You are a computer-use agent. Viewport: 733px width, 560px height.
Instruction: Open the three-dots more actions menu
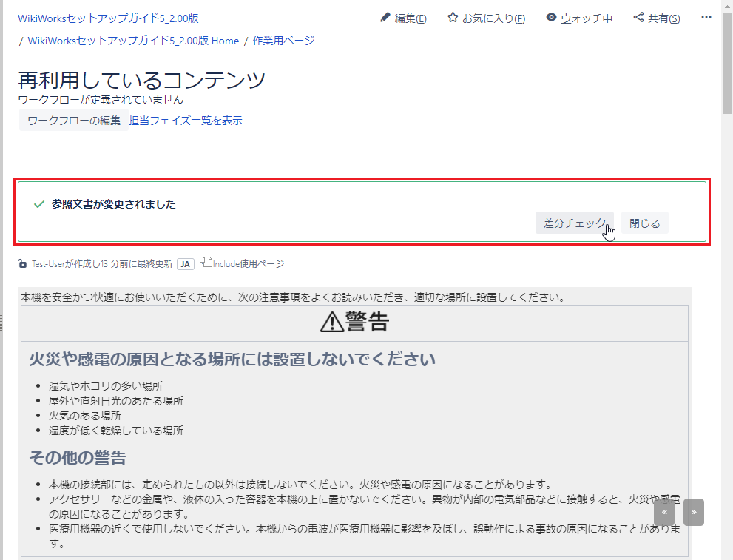pyautogui.click(x=706, y=18)
